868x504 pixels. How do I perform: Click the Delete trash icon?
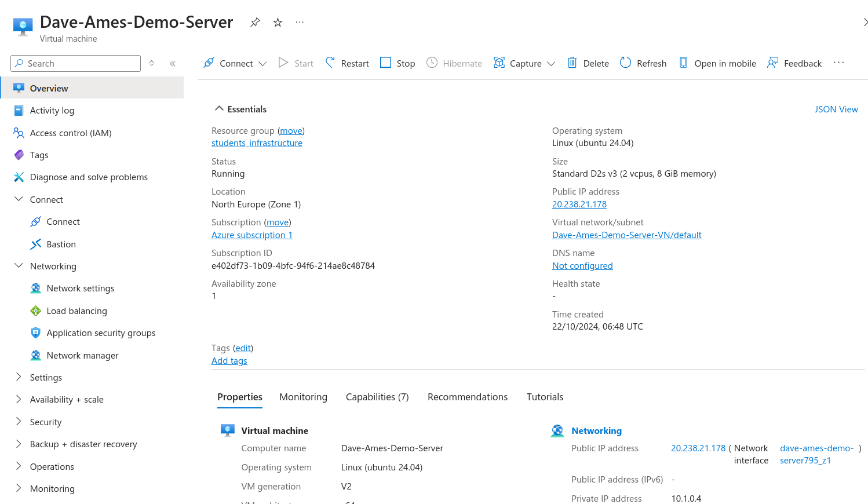point(572,63)
